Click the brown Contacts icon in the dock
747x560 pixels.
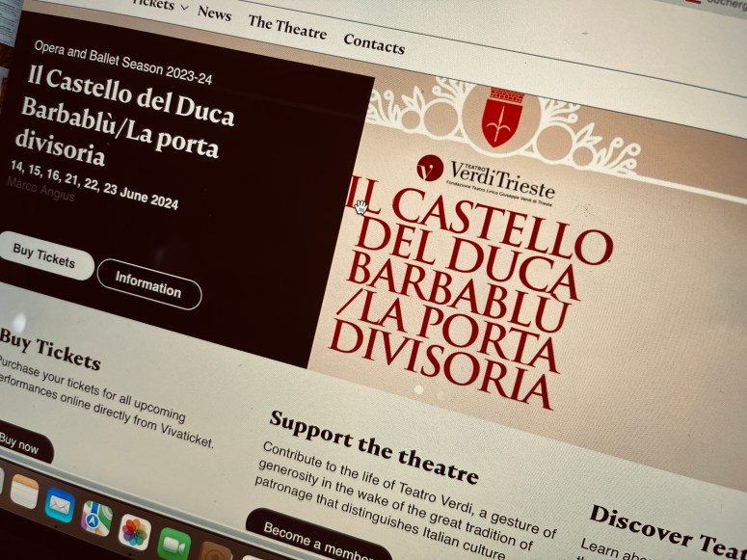215,552
